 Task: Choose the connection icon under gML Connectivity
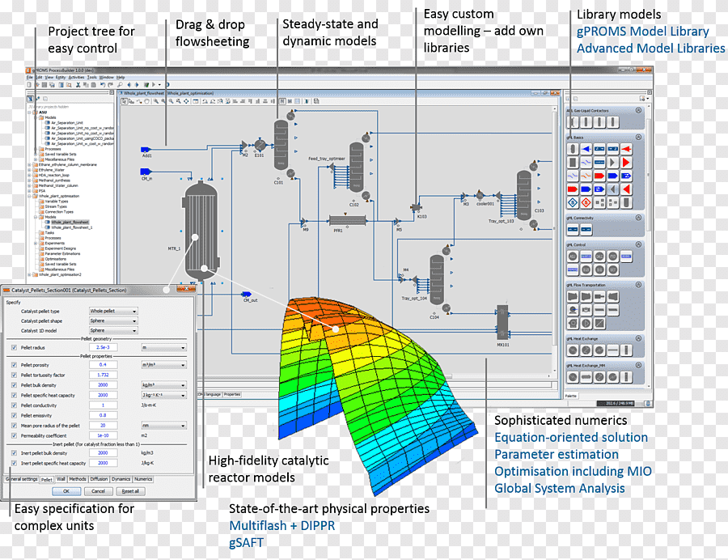tap(571, 228)
